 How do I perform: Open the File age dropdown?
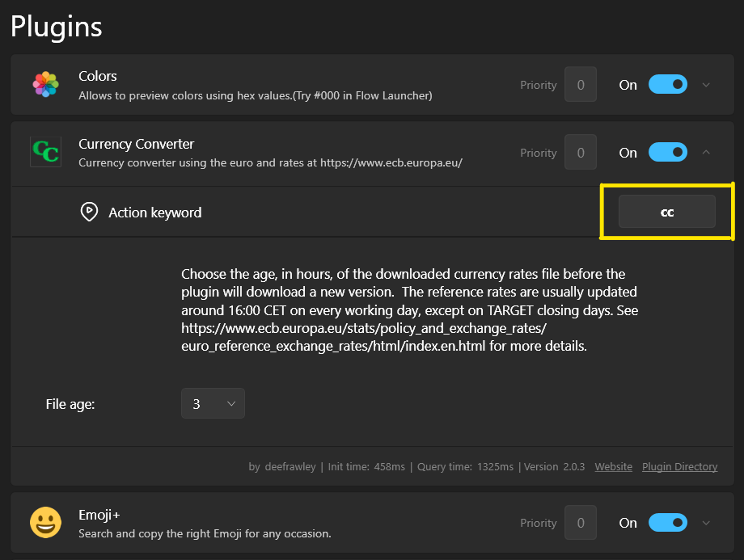tap(213, 403)
